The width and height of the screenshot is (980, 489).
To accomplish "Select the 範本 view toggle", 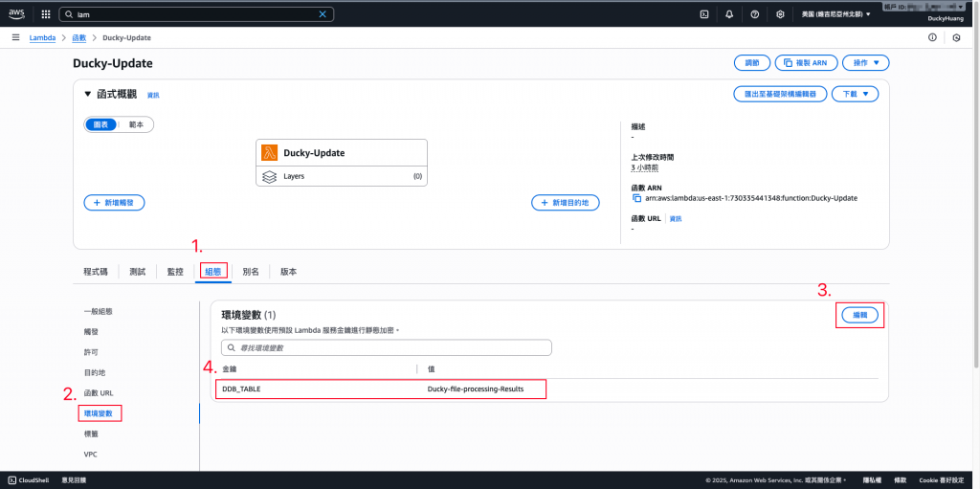I will coord(136,124).
